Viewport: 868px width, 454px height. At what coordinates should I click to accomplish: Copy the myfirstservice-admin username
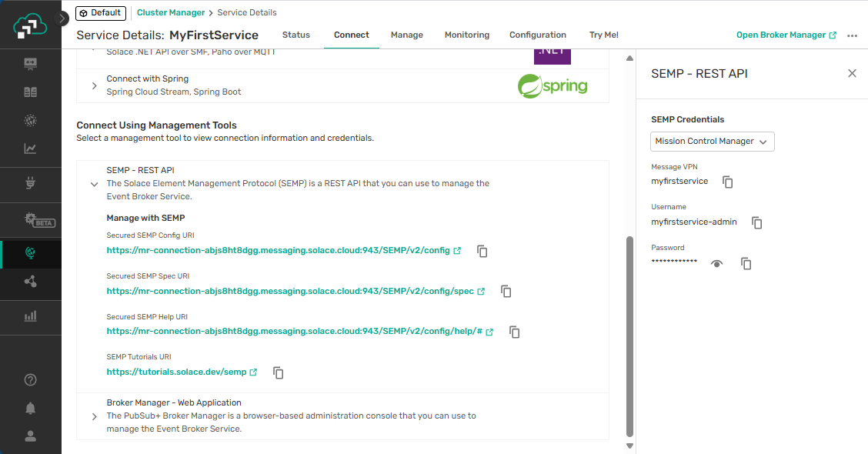pos(756,222)
